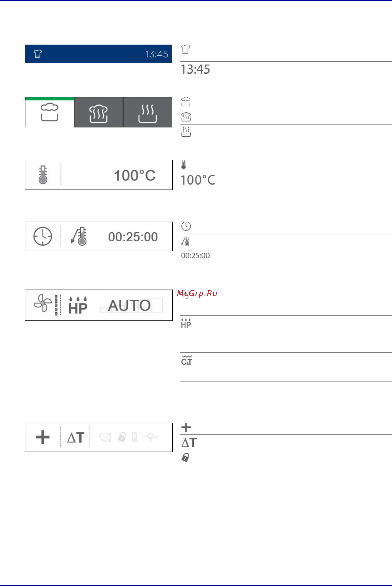Click the small thermometer icon in the legend
The height and width of the screenshot is (586, 392).
pos(184,165)
